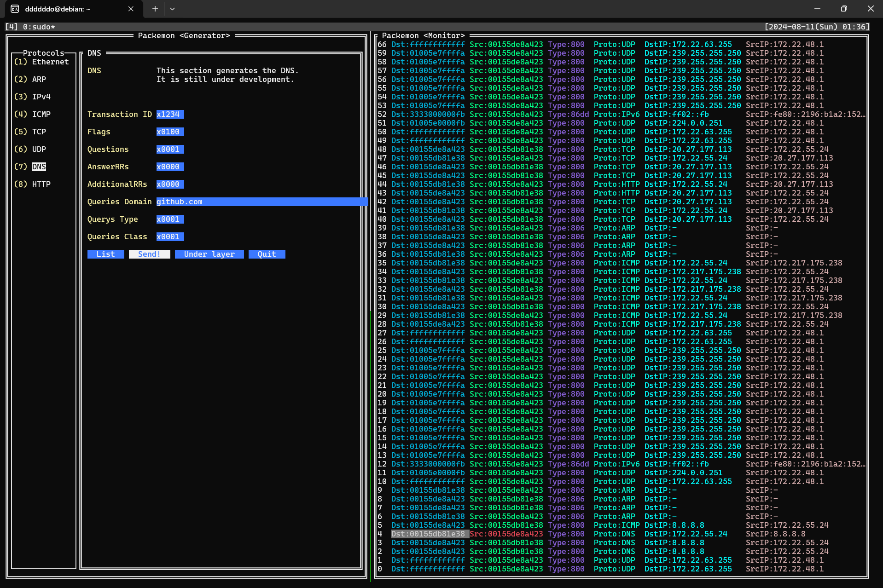Select monitor packet row 5 ICMP to 8.8.8.8
This screenshot has height=588, width=883.
[x=622, y=525]
